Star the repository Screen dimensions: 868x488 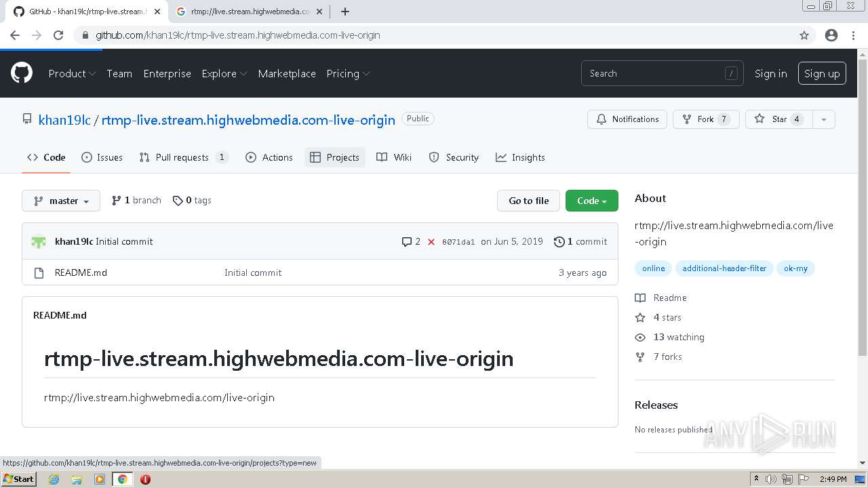(x=778, y=119)
